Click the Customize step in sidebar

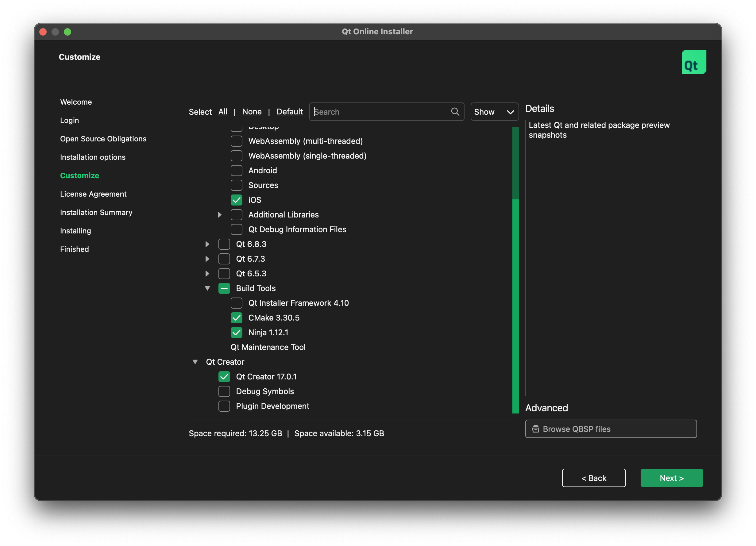(79, 175)
